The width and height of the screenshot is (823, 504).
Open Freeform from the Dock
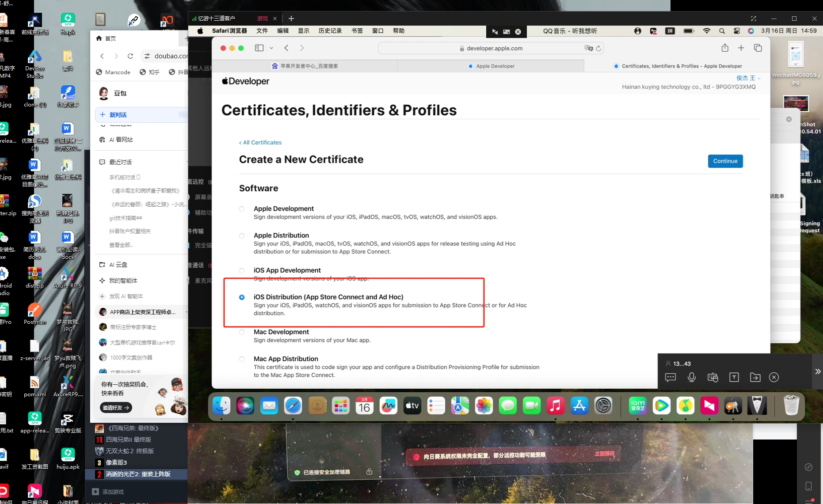[389, 405]
